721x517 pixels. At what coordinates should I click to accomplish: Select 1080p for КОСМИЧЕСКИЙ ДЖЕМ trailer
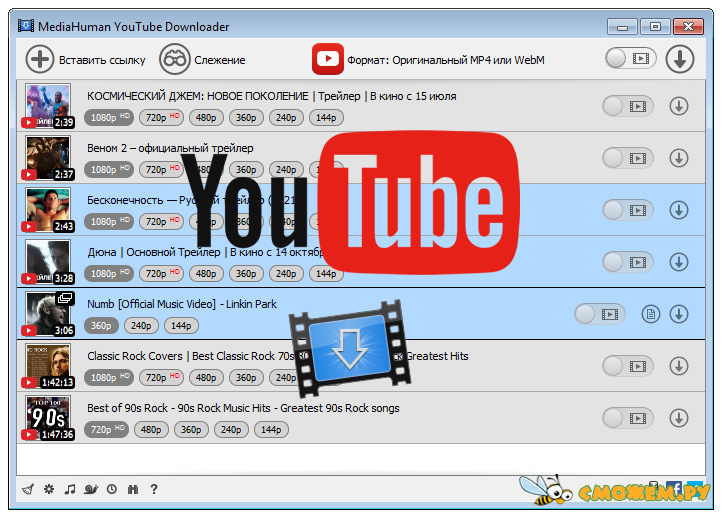pos(109,117)
